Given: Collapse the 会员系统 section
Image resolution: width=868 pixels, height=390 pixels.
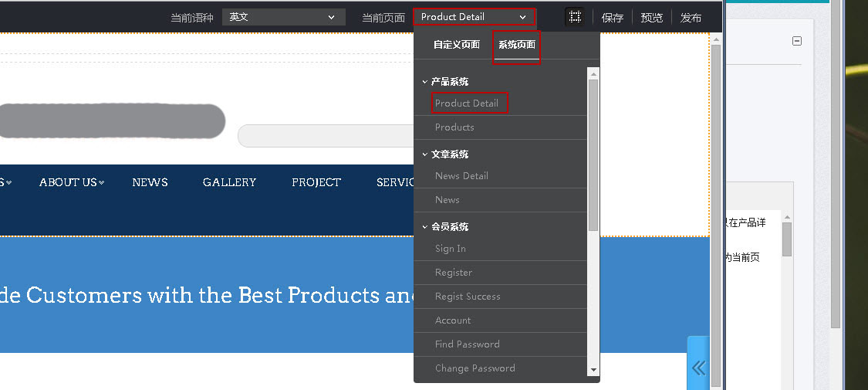Looking at the screenshot, I should coord(425,226).
